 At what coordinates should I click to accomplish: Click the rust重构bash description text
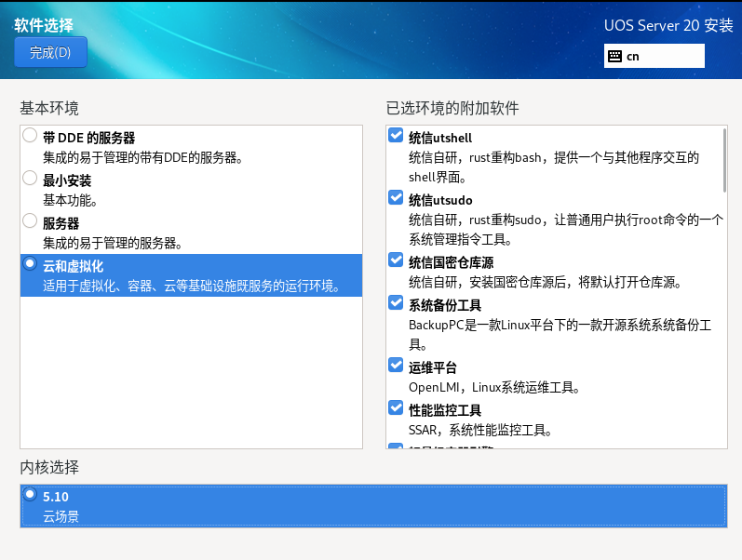(x=554, y=167)
